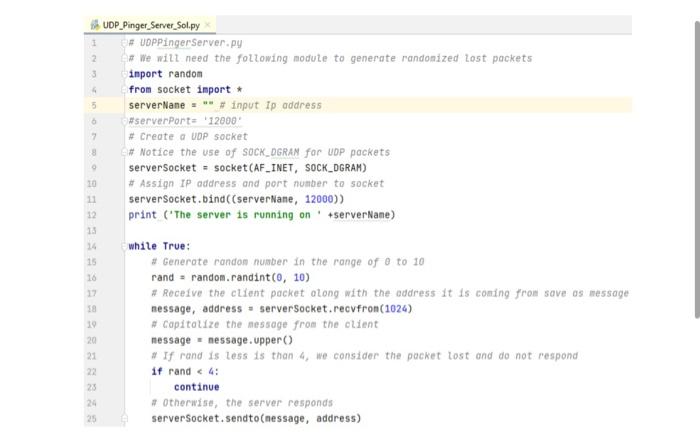
Task: Click the serverName variable on line 5
Action: pos(157,105)
